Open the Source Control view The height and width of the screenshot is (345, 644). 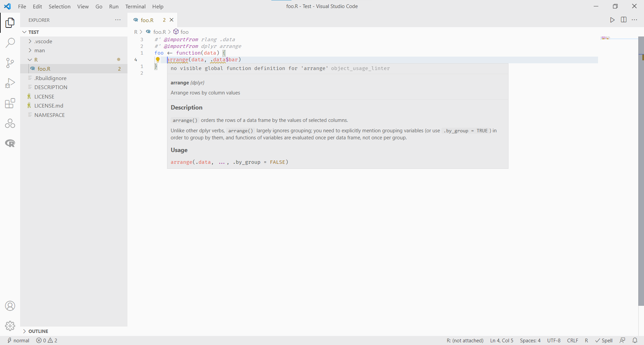[x=10, y=63]
